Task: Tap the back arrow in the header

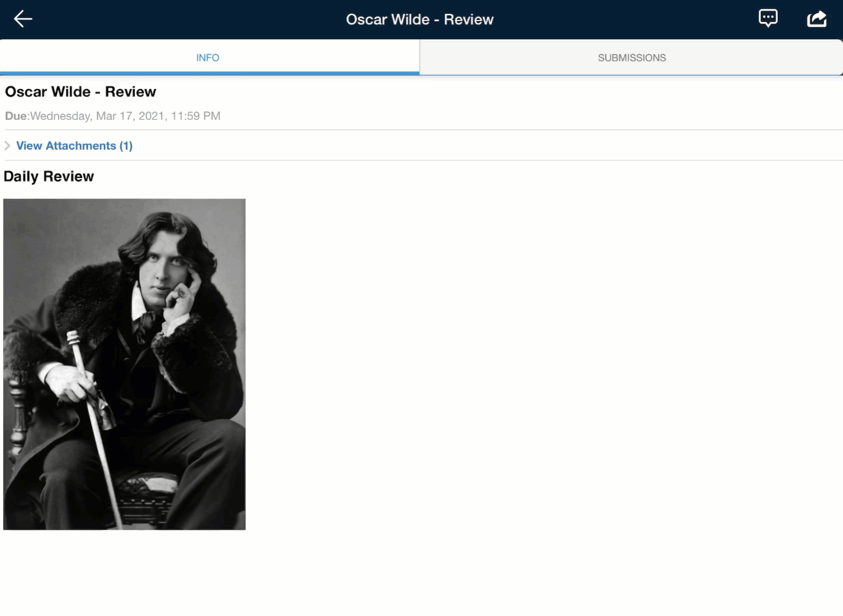Action: tap(23, 19)
